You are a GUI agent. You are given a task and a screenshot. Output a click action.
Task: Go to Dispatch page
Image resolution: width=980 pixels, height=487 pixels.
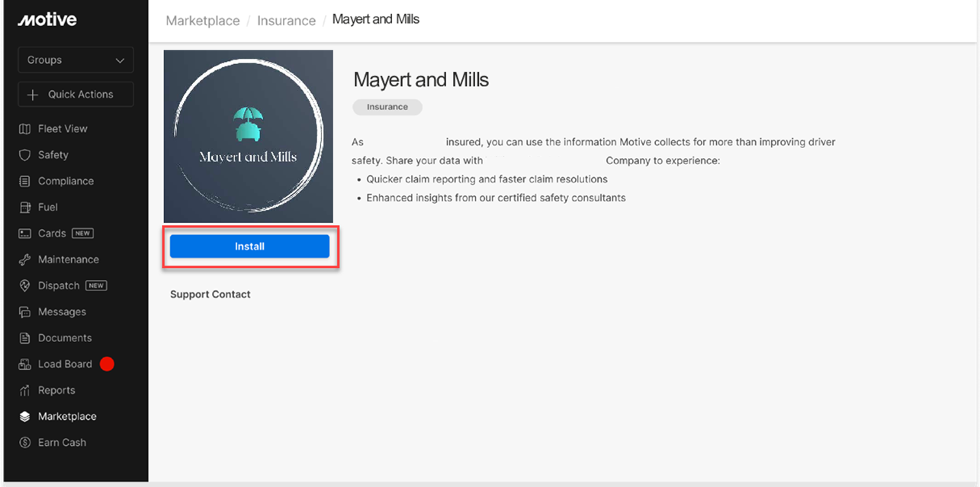tap(59, 285)
